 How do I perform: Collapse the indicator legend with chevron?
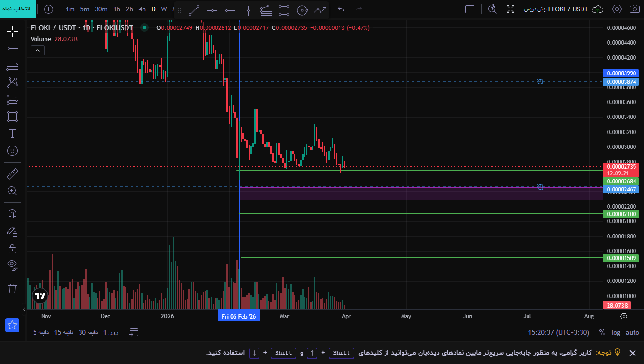click(x=37, y=50)
